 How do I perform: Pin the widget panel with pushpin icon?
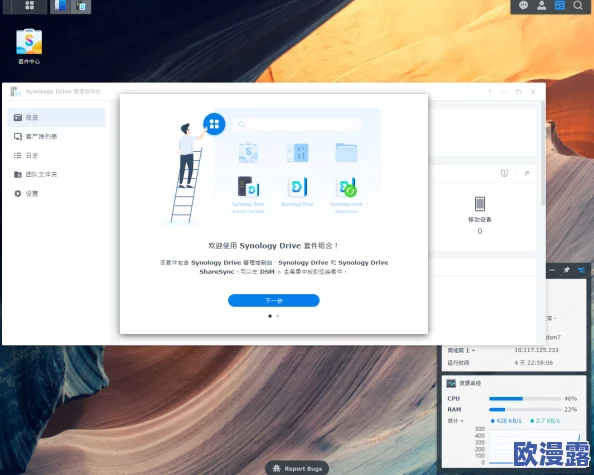[566, 270]
